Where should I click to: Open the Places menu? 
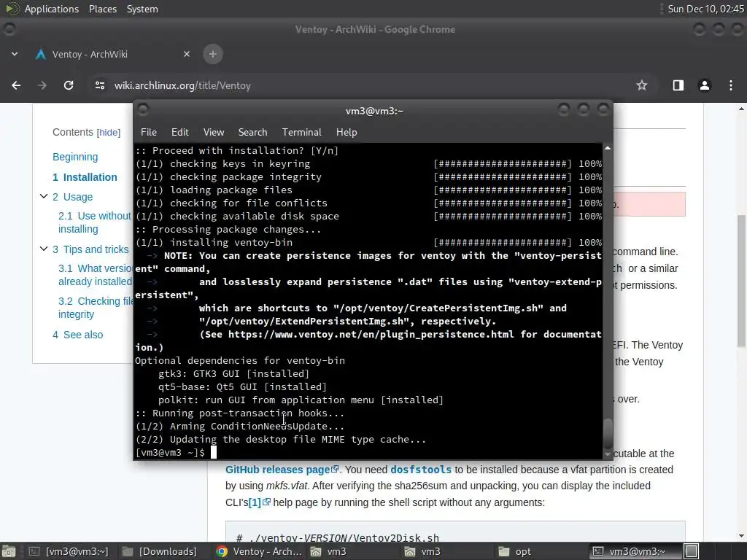103,9
